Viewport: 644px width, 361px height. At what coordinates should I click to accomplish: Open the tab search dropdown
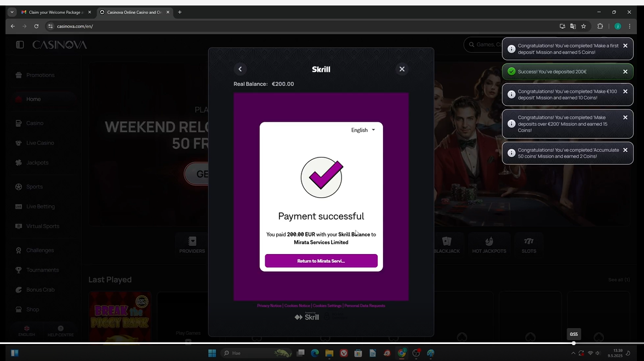tap(12, 12)
